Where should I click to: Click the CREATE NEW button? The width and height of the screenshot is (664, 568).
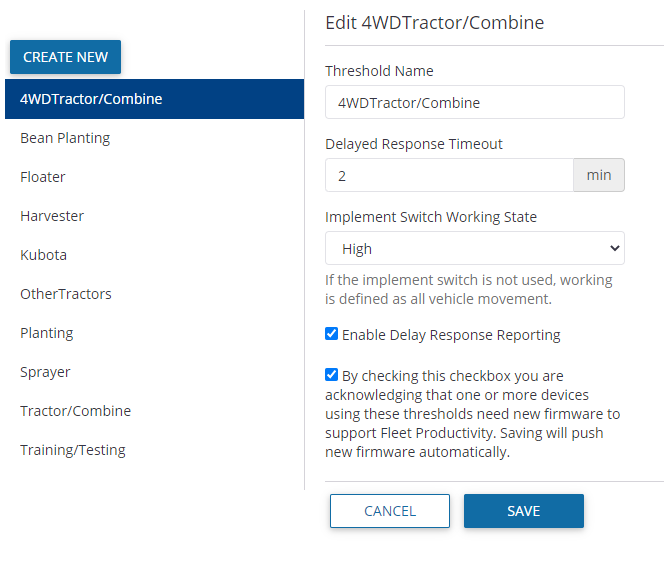(x=65, y=57)
